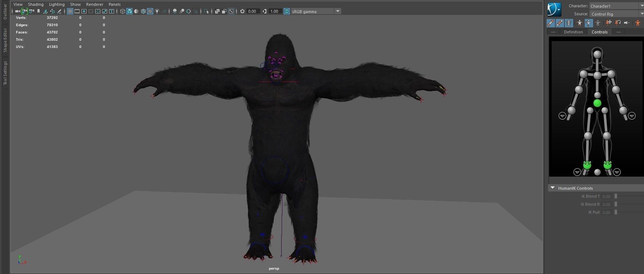This screenshot has height=274, width=644.
Task: Open the HumanIK logo menu button
Action: 554,9
